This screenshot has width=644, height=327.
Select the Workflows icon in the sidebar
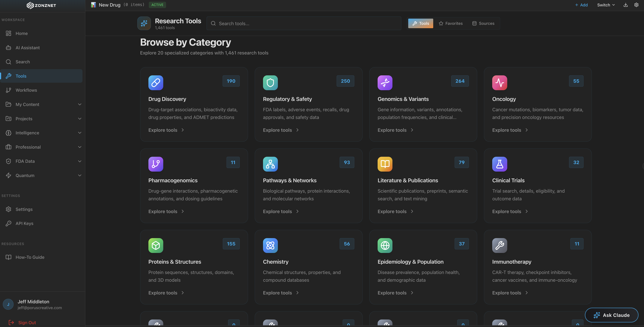coord(8,90)
